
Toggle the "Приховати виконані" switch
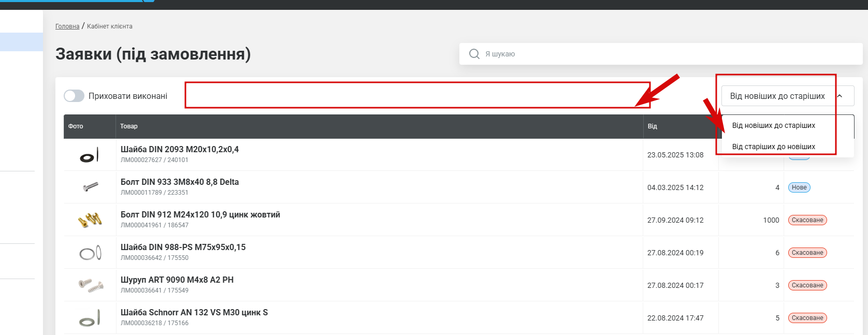coord(74,96)
